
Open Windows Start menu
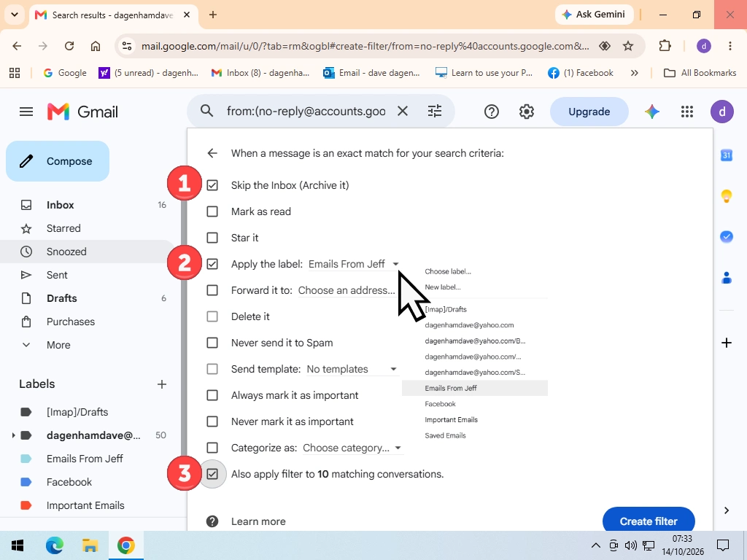pyautogui.click(x=18, y=545)
